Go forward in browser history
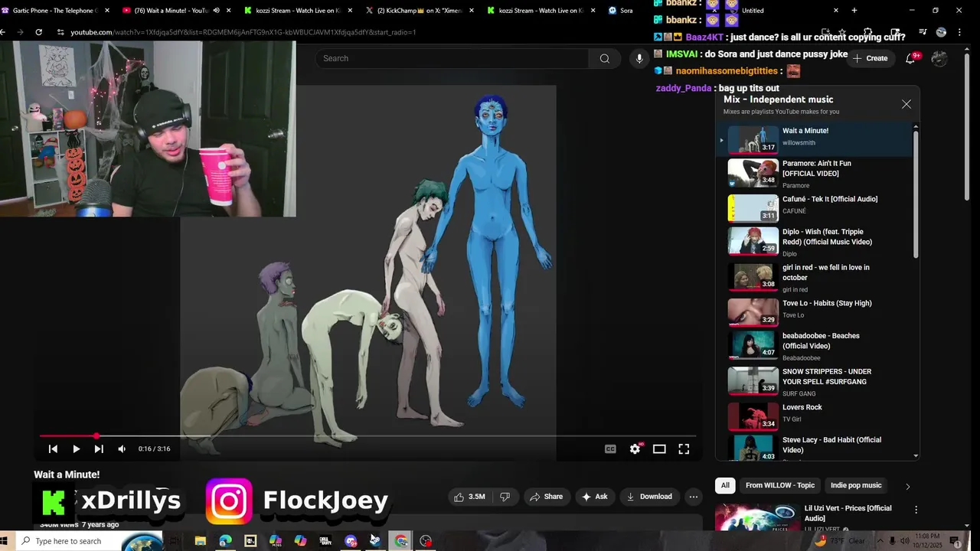The height and width of the screenshot is (551, 980). (x=20, y=32)
